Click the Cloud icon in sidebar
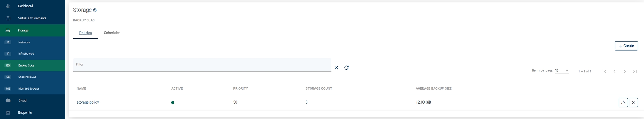The height and width of the screenshot is (119, 644). 8,100
